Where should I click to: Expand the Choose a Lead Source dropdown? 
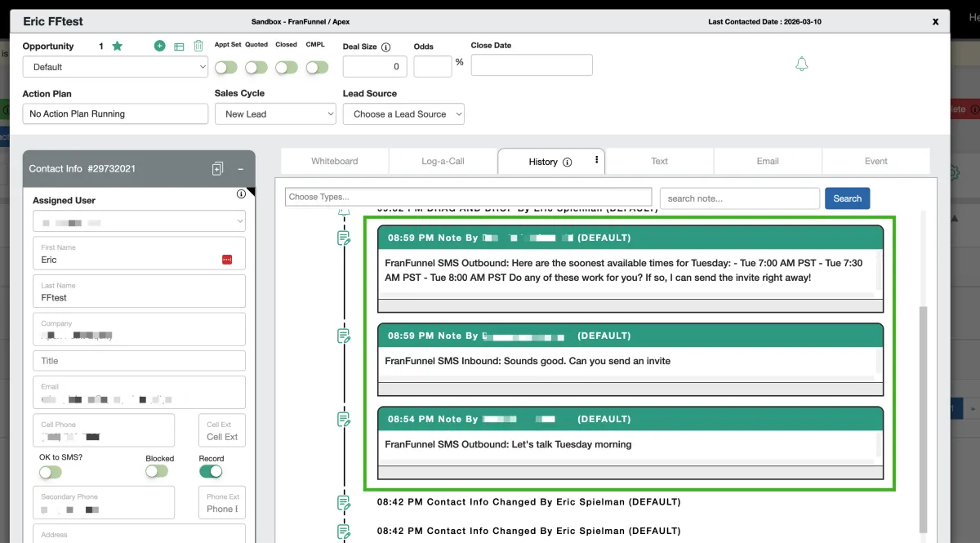pos(403,113)
